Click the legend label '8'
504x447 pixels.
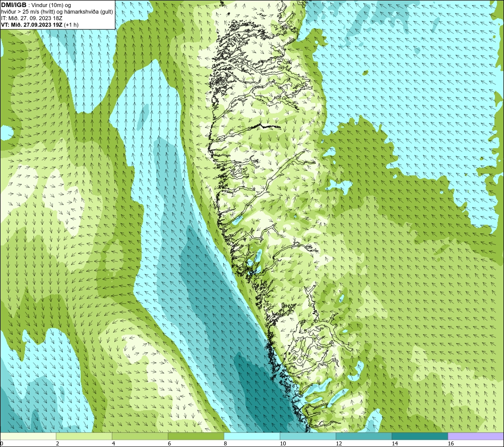(x=225, y=443)
